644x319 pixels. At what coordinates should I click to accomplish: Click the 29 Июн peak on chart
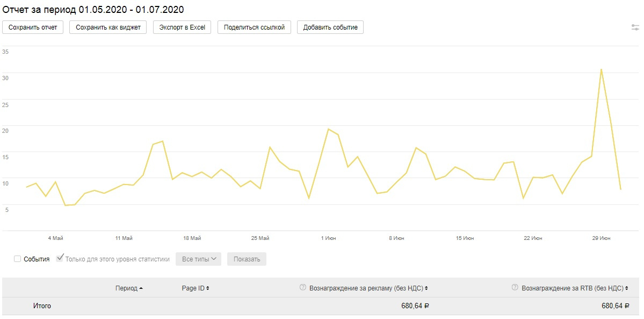coord(601,69)
